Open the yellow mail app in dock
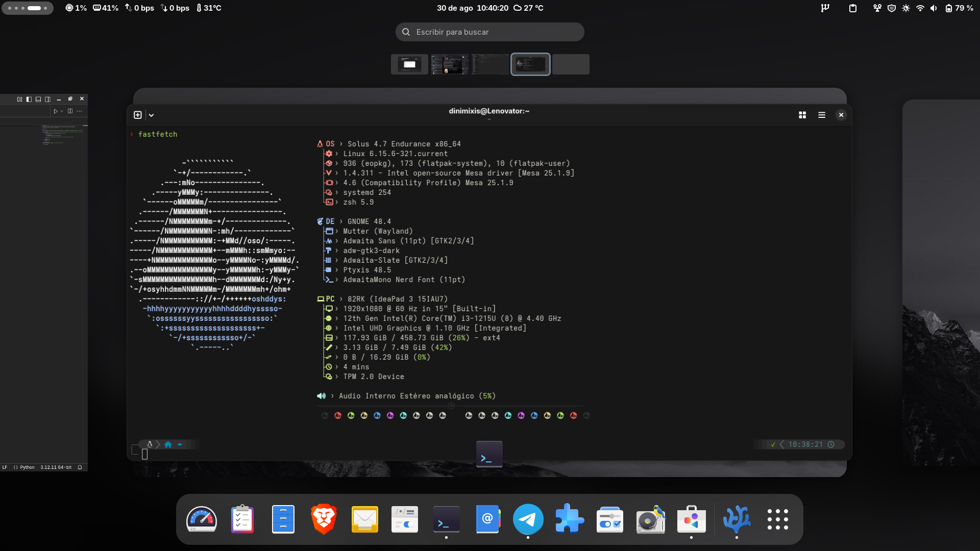 click(x=365, y=519)
